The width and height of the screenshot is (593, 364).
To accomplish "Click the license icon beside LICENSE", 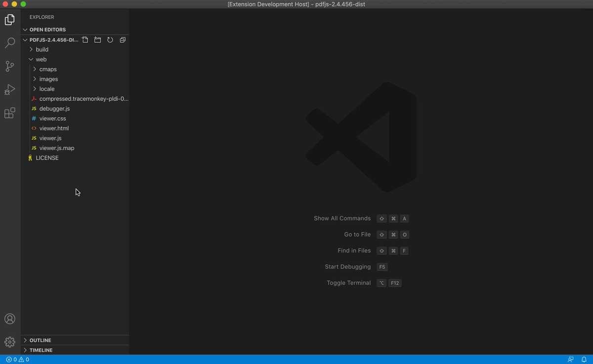I will tap(30, 158).
